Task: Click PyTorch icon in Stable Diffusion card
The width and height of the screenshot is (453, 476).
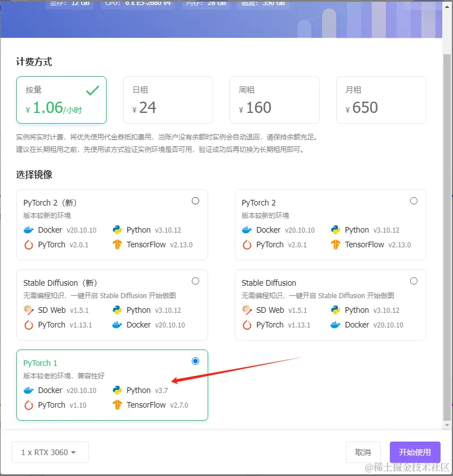Action: [x=247, y=325]
